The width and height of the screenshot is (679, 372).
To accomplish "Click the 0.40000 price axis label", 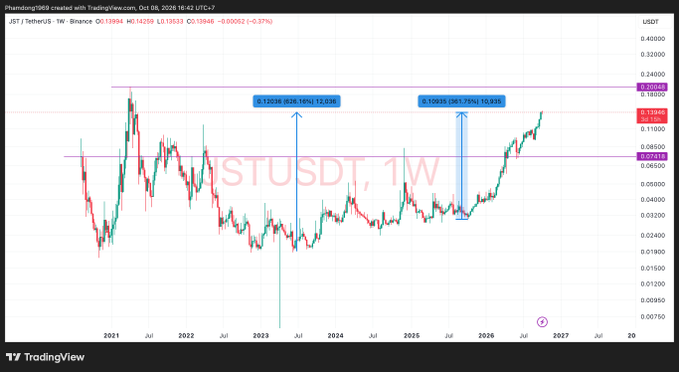I will (x=653, y=39).
